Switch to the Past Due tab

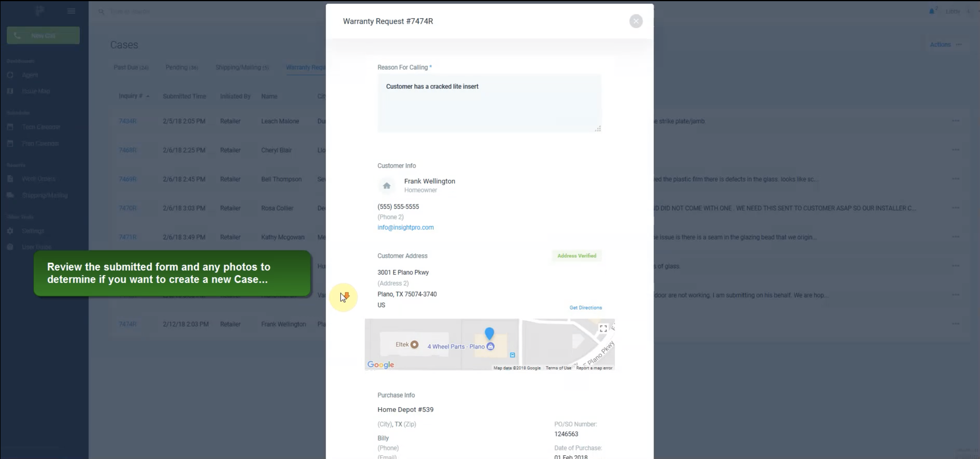tap(131, 67)
